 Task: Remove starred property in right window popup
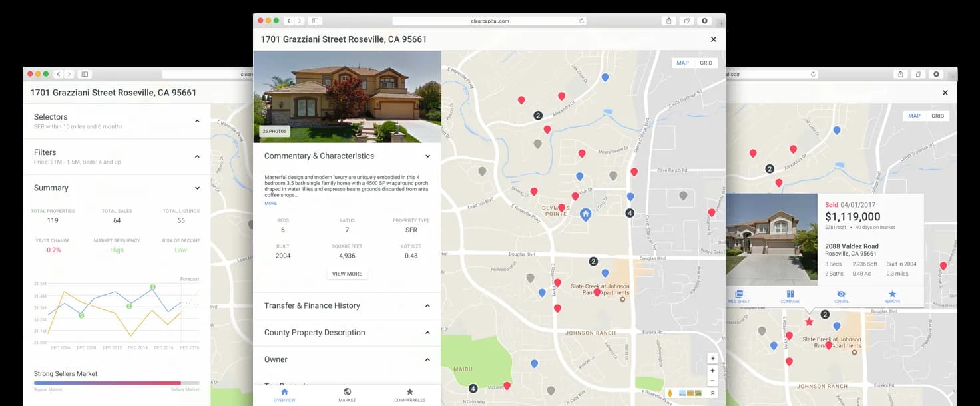click(x=892, y=297)
